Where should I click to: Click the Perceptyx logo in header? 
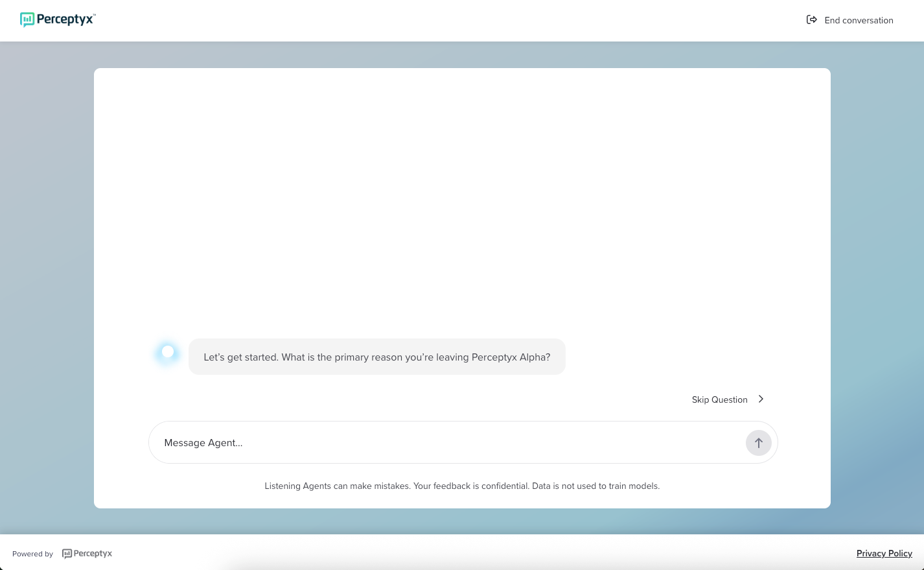tap(58, 19)
